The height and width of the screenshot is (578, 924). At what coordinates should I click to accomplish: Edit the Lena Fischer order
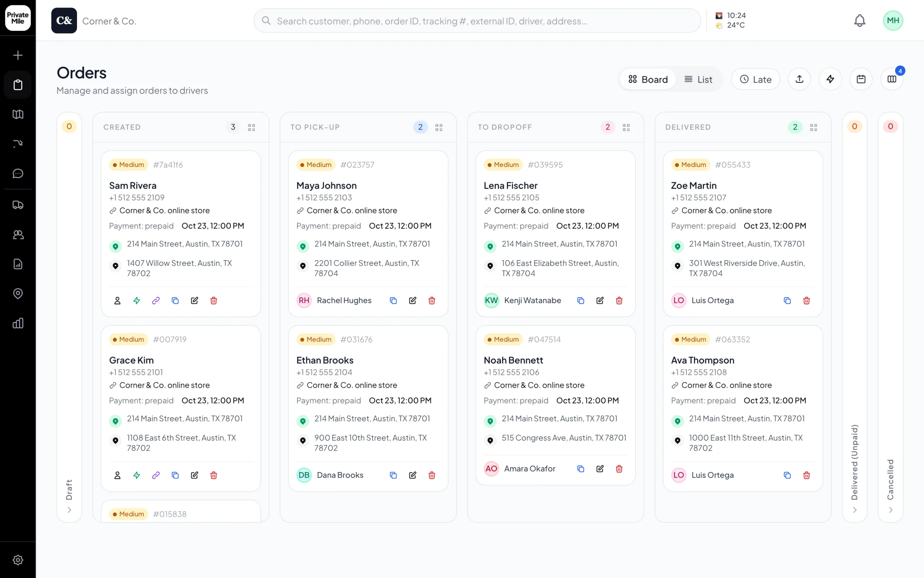tap(600, 301)
